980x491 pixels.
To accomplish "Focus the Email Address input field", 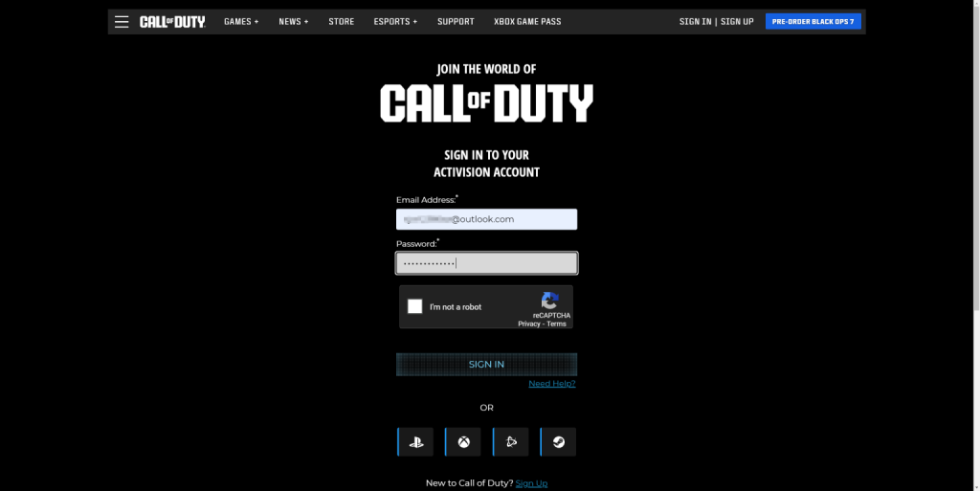I will (x=486, y=219).
